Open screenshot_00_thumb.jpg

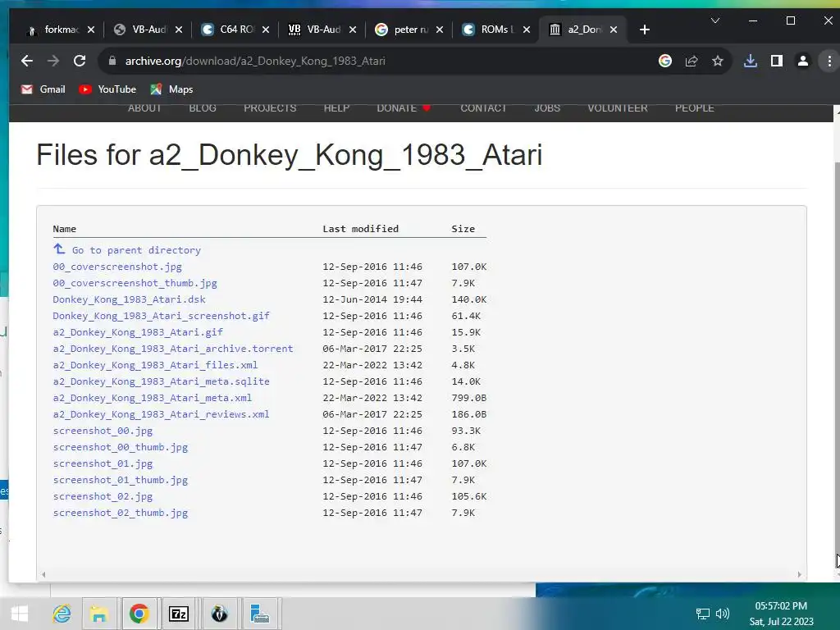click(121, 447)
